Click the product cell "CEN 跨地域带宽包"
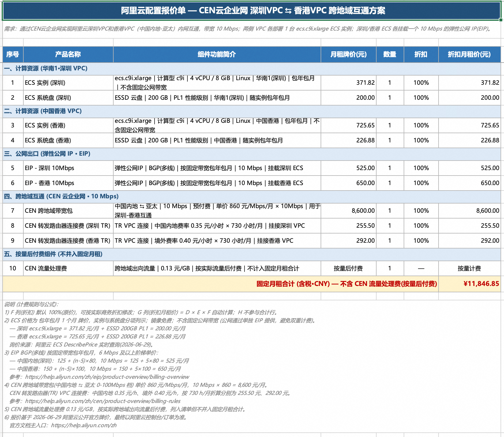Image resolution: width=504 pixels, height=437 pixels. coord(68,211)
